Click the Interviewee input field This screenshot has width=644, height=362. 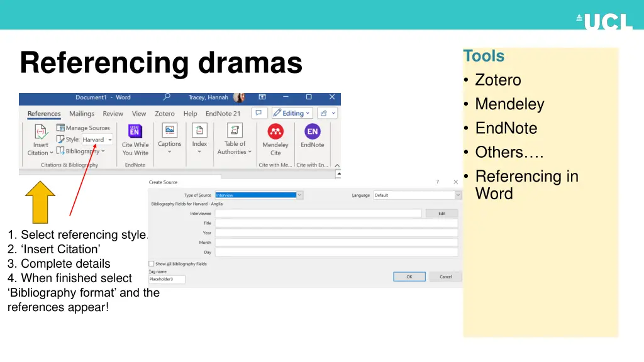click(318, 214)
